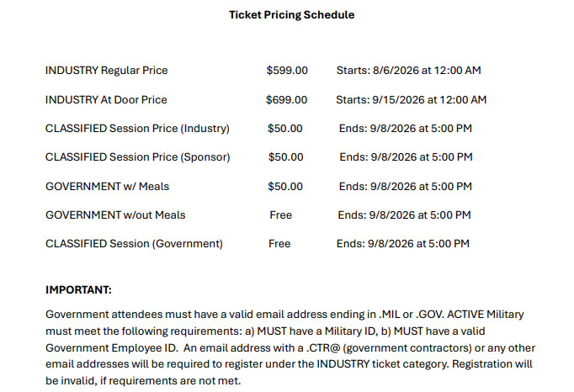
Task: Click $50.00 price for Sponsor classified session
Action: click(x=286, y=157)
